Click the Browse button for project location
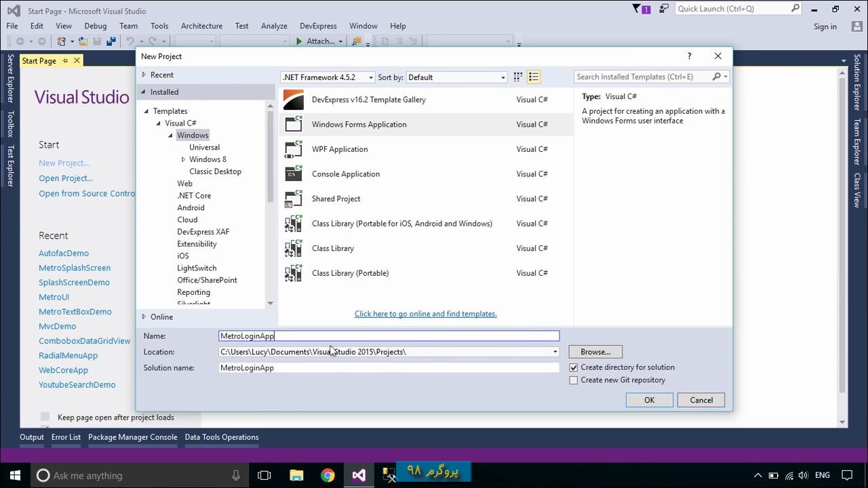Screen dimensions: 868x488 pyautogui.click(x=595, y=352)
